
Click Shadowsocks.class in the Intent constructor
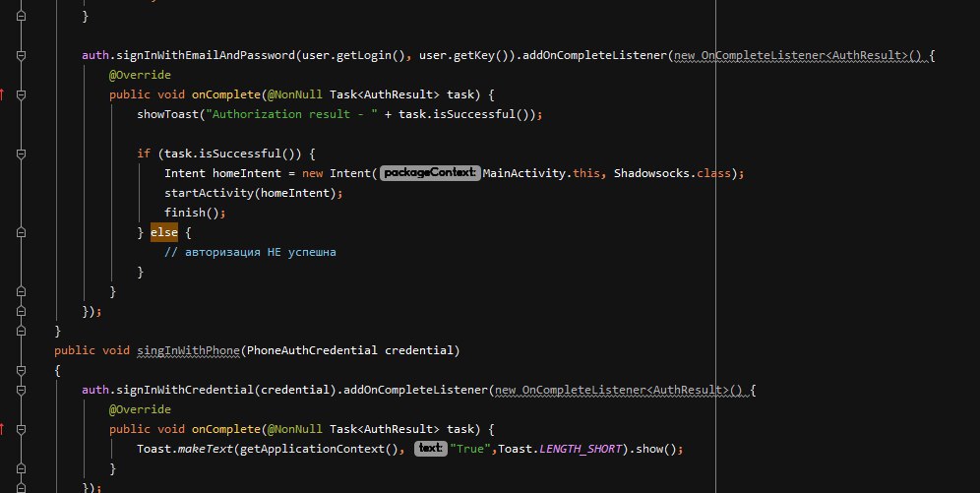(672, 173)
